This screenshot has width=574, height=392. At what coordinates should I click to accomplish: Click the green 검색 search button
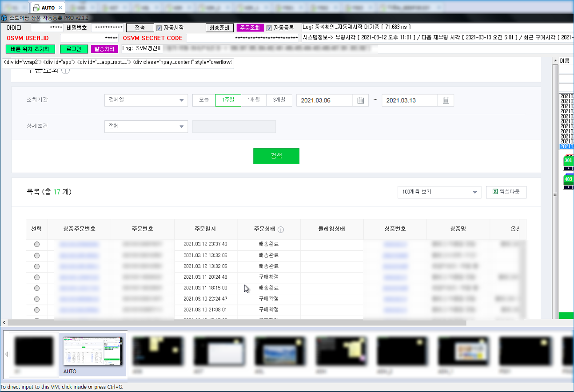(276, 156)
